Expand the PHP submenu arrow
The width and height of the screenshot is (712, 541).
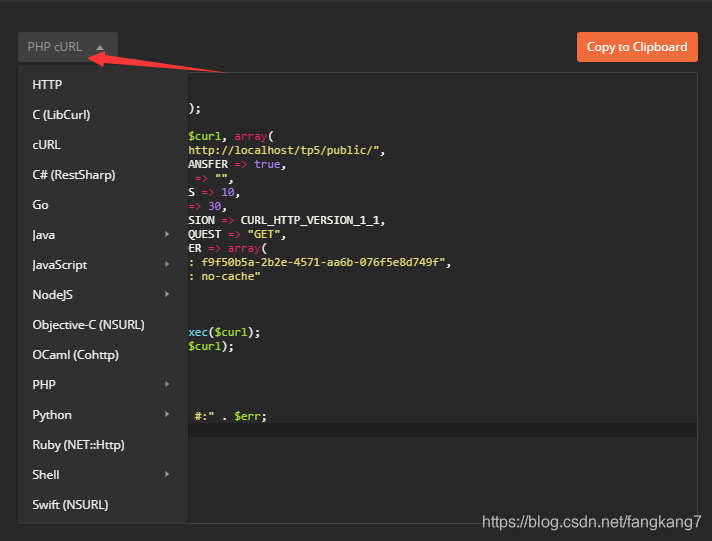coord(167,384)
